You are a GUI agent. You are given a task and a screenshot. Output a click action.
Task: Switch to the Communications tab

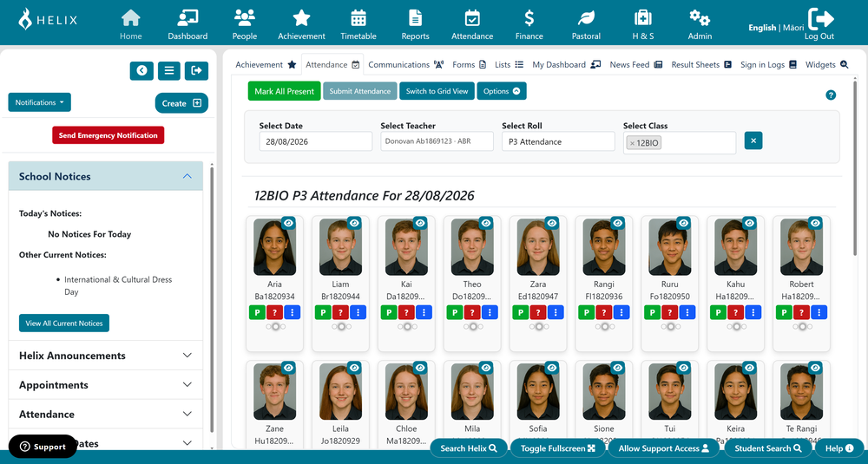point(405,65)
